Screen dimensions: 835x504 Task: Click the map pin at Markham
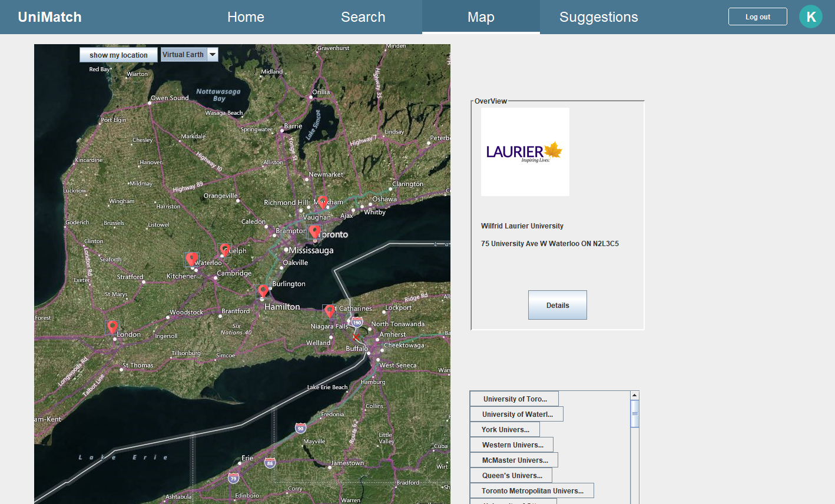click(322, 203)
